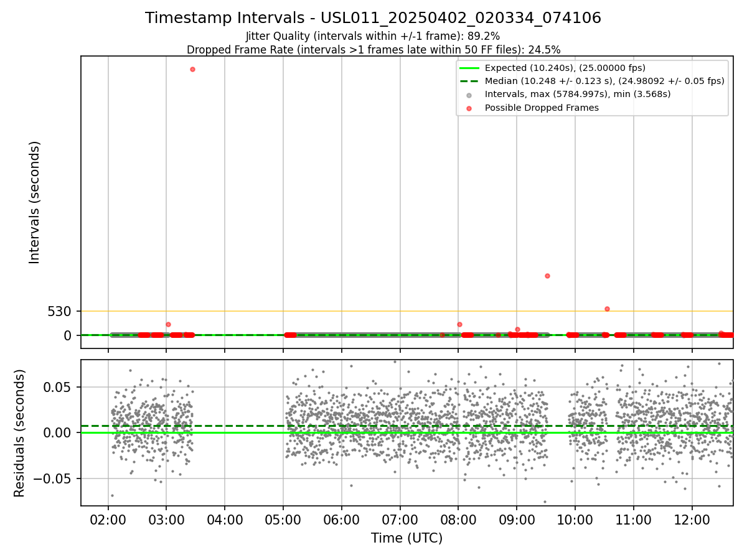The height and width of the screenshot is (560, 747).
Task: Click the '−0.05' residuals tick label
Action: (53, 479)
